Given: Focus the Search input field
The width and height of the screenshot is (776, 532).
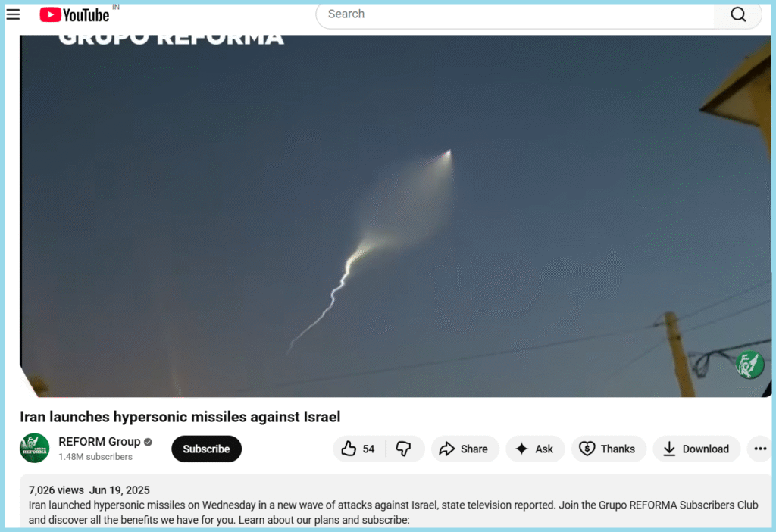Looking at the screenshot, I should coord(515,15).
